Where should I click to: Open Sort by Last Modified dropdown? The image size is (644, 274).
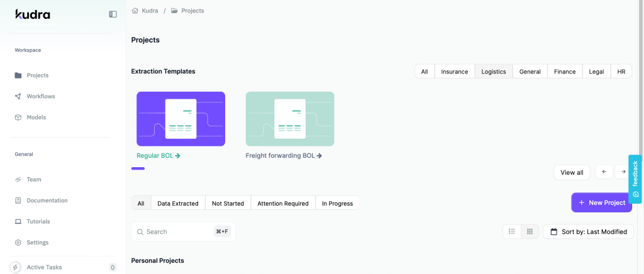(x=588, y=232)
